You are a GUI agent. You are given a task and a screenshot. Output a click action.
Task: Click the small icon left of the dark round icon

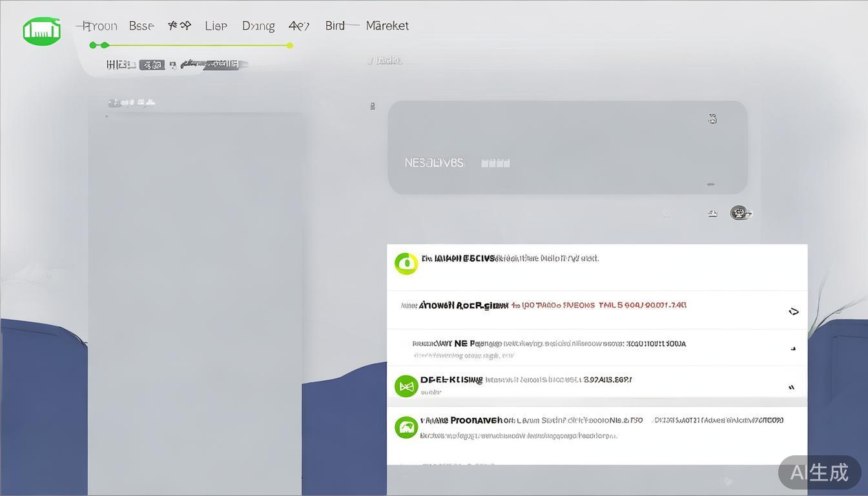(x=712, y=213)
